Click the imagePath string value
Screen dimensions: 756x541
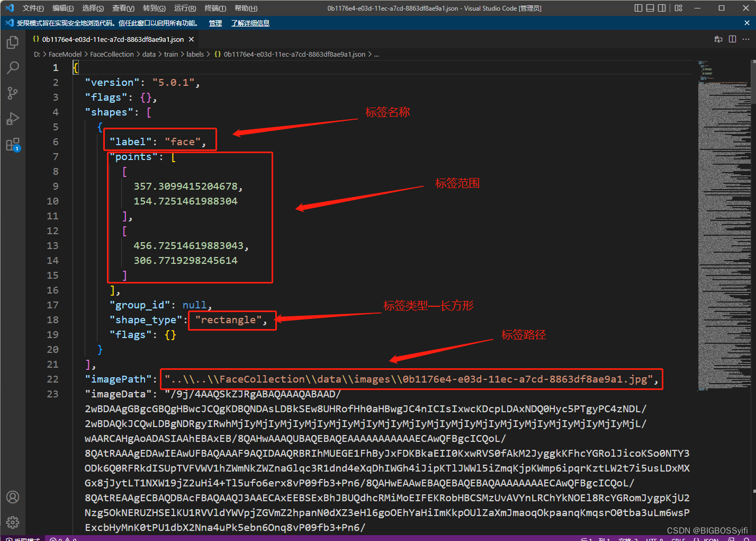[408, 379]
